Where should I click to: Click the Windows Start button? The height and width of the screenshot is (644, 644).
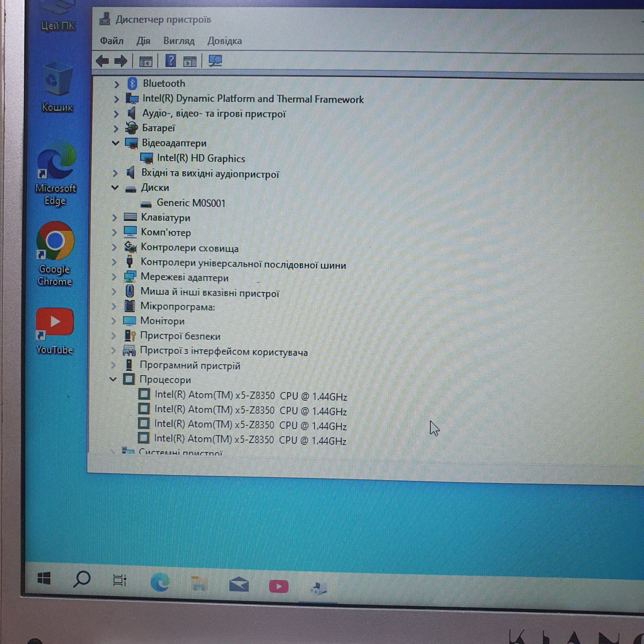44,578
